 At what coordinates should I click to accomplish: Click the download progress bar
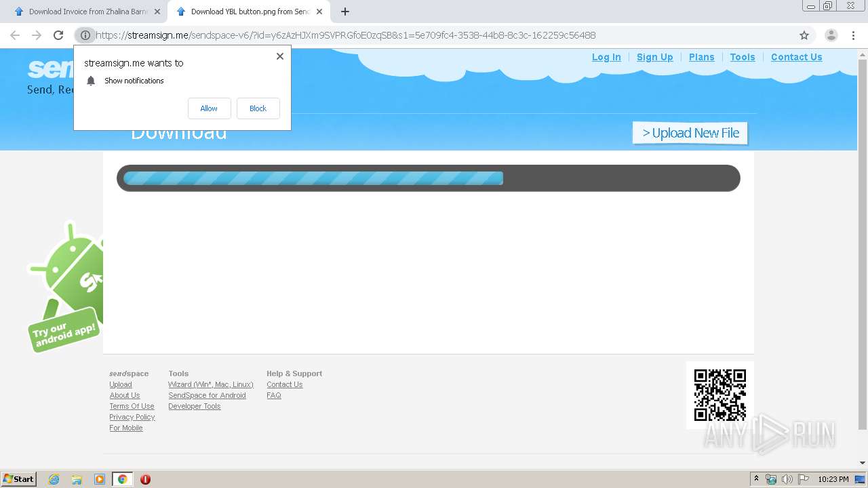[x=428, y=178]
